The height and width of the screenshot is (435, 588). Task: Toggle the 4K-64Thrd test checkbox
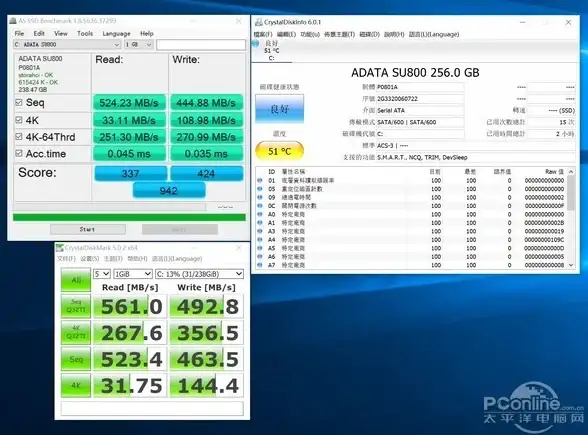pos(19,136)
